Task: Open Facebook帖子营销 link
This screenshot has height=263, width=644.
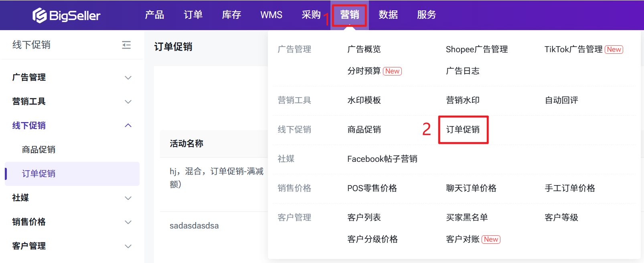Action: 382,159
